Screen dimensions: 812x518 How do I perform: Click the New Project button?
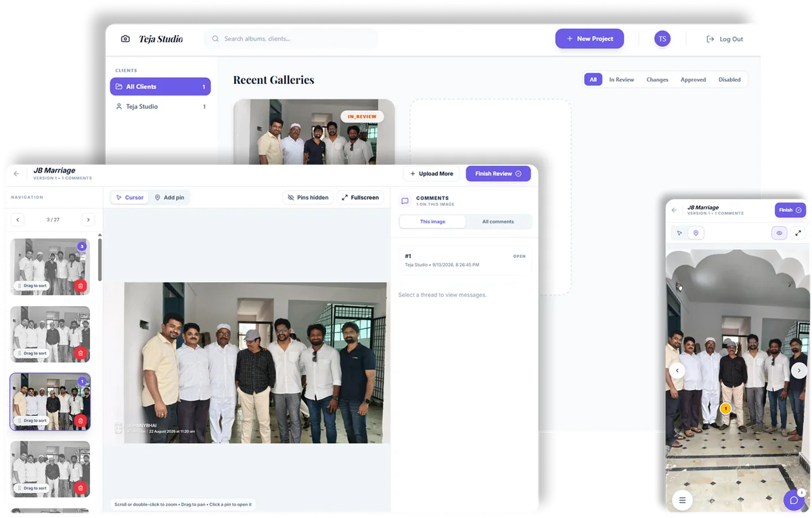pyautogui.click(x=589, y=39)
